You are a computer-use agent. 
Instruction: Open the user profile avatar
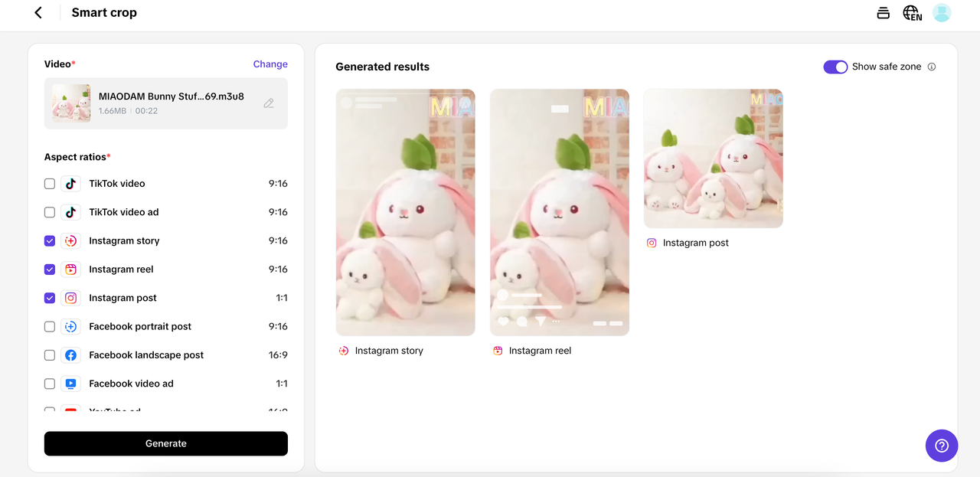941,12
